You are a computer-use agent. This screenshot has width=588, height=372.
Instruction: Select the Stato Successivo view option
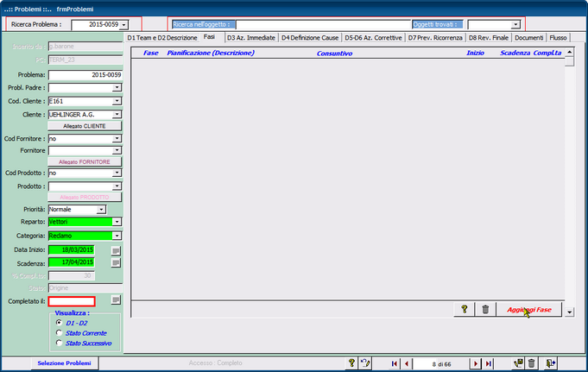(59, 343)
